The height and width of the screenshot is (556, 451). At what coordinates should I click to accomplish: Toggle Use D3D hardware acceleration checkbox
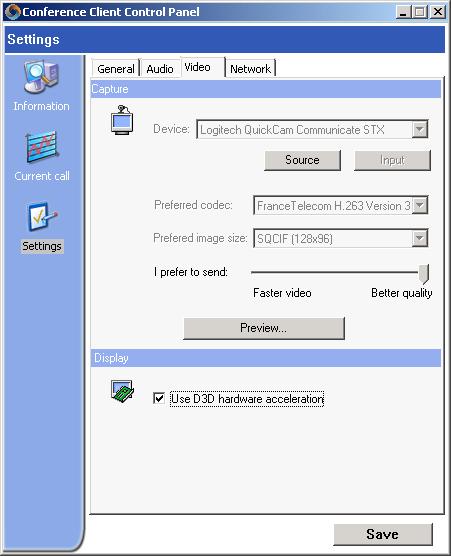(x=159, y=398)
